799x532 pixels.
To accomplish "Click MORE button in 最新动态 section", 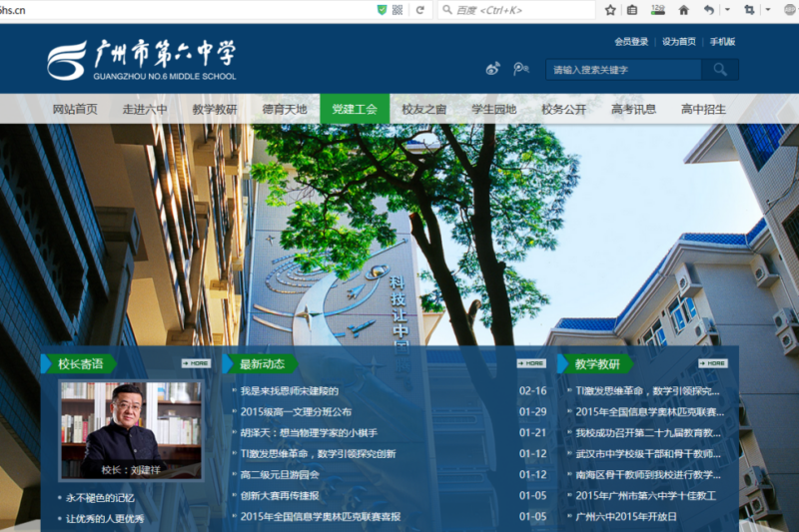I will pos(531,363).
